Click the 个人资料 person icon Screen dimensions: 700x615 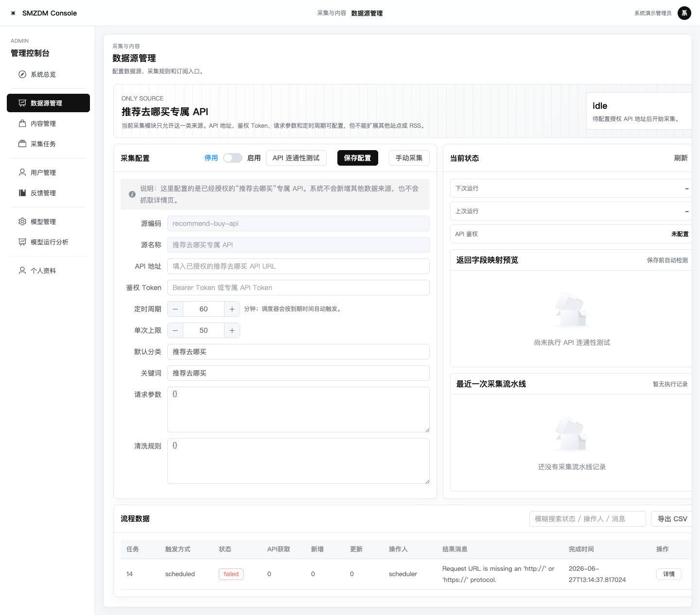click(22, 271)
